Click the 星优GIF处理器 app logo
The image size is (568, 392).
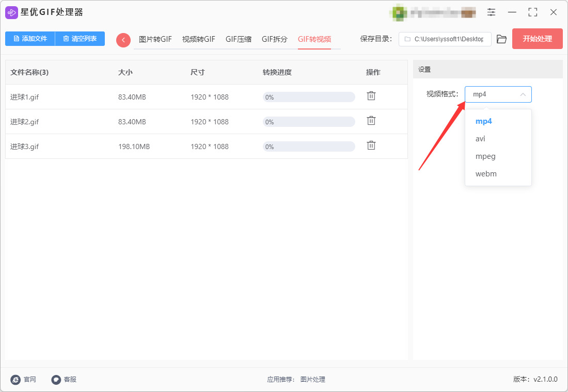tap(11, 12)
